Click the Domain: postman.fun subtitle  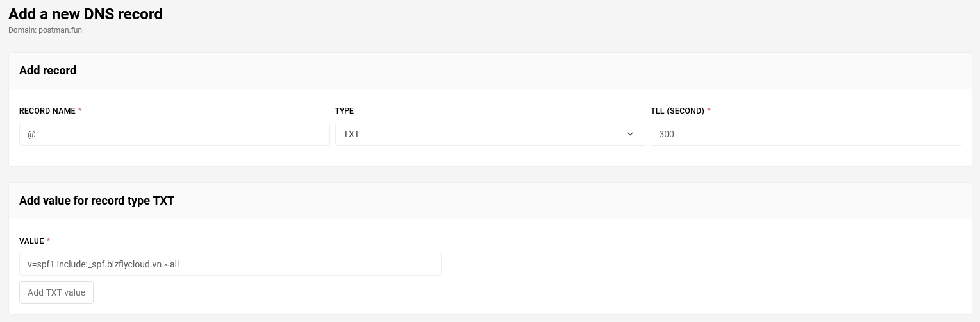point(45,30)
